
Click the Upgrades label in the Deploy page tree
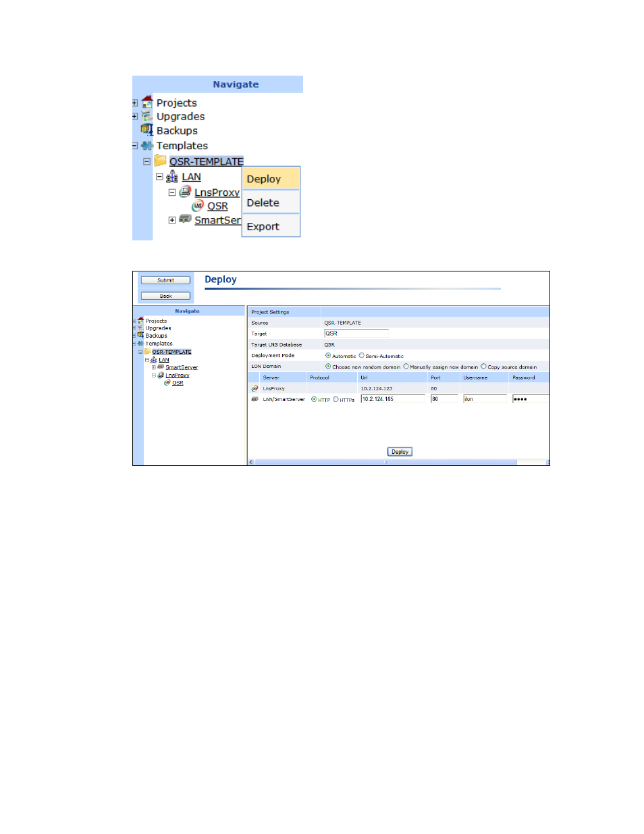coord(158,328)
